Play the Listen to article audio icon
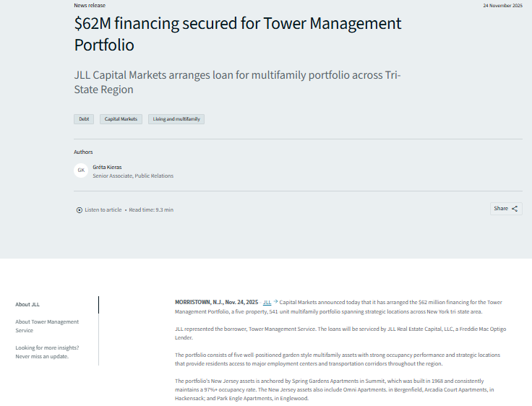The height and width of the screenshot is (406, 532). tap(79, 210)
